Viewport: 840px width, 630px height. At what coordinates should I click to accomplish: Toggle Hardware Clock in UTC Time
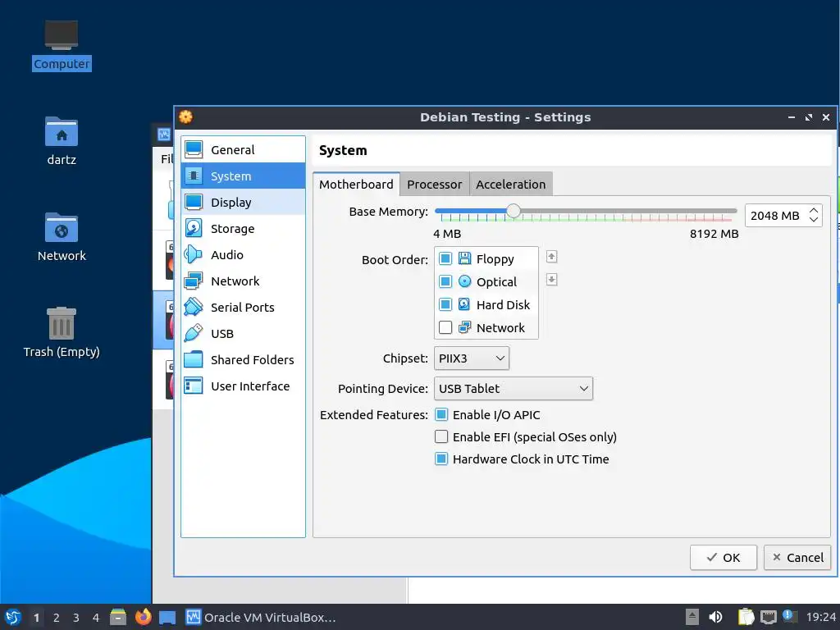pos(441,459)
